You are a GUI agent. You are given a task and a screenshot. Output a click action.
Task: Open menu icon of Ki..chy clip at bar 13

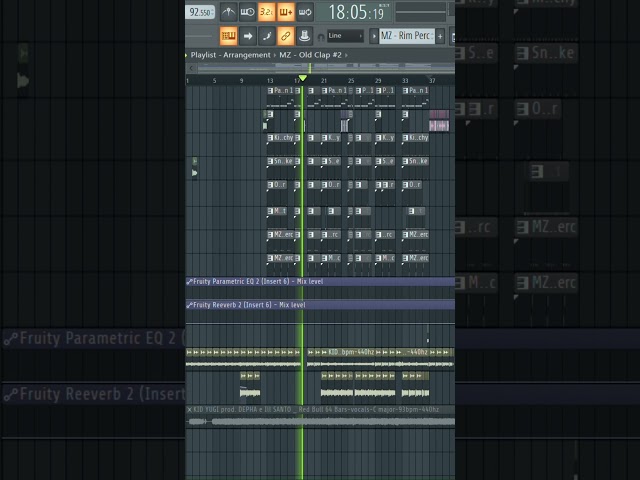point(270,138)
